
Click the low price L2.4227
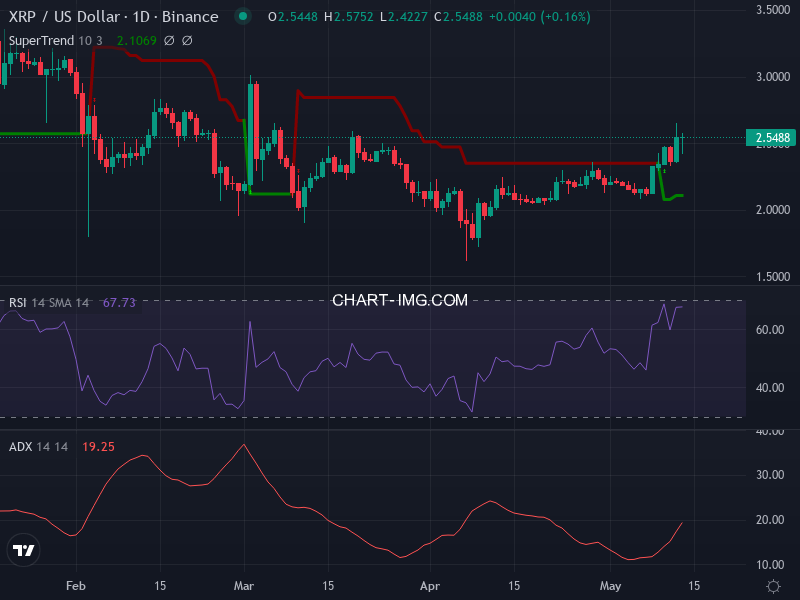404,17
